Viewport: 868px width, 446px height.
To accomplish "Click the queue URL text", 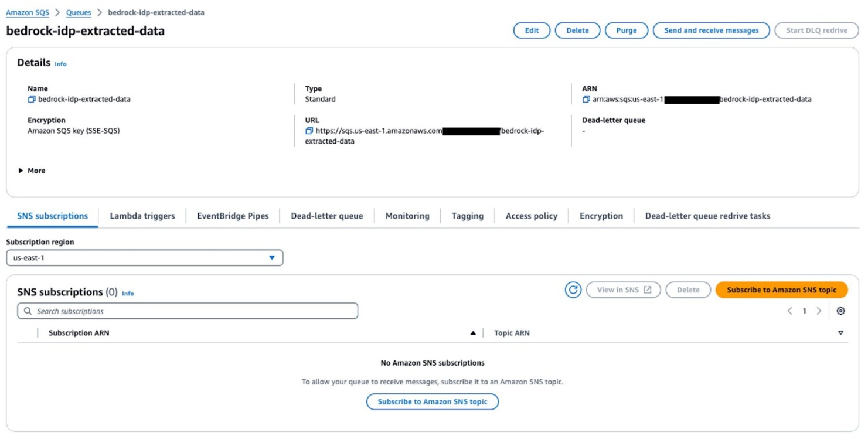I will coord(425,136).
